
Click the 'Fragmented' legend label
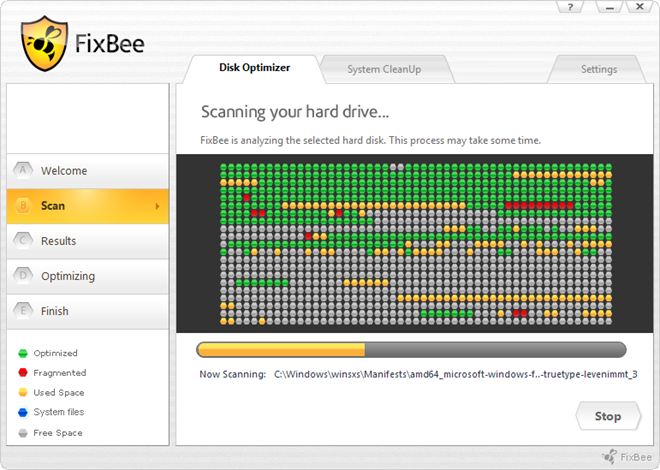60,373
